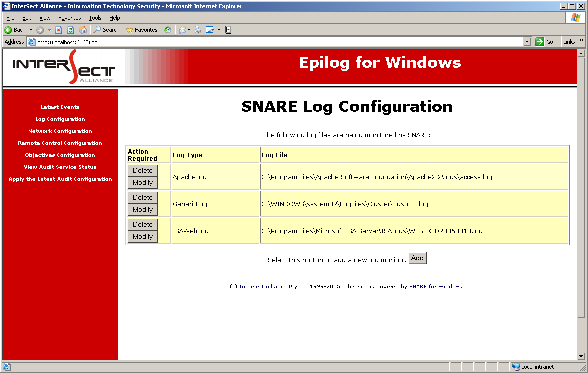Click the History toolbar icon
The height and width of the screenshot is (373, 588).
pyautogui.click(x=167, y=30)
